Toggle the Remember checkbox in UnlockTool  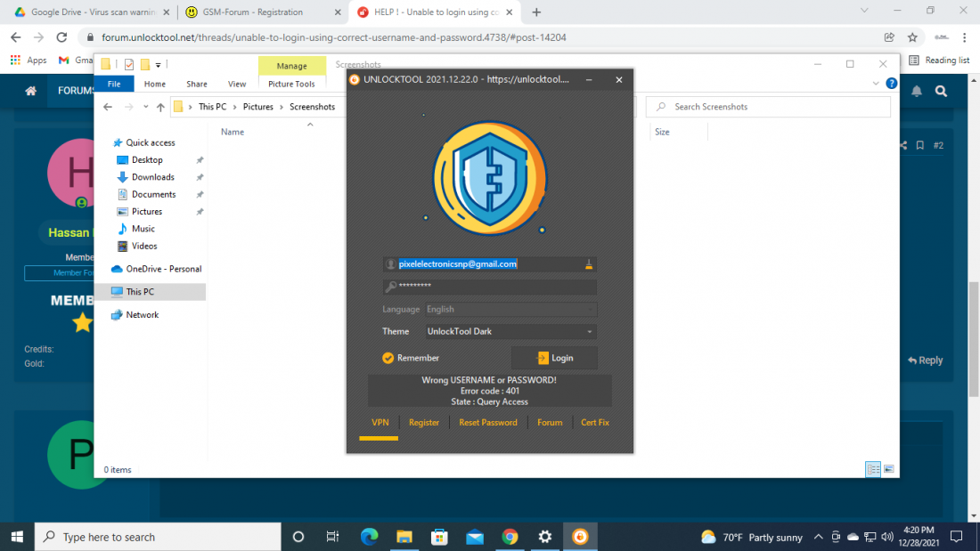388,358
